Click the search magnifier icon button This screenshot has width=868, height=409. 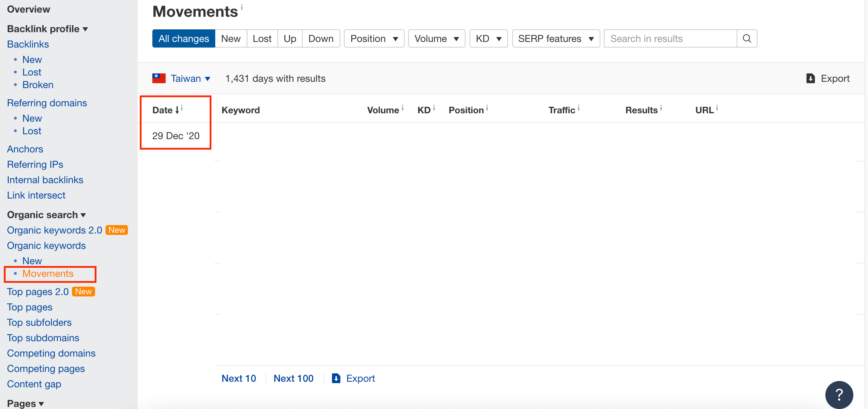point(747,38)
